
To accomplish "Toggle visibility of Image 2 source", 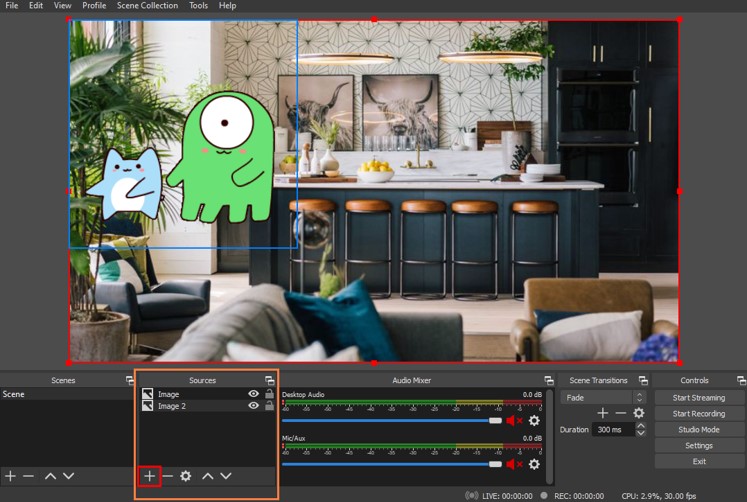I will pos(253,407).
